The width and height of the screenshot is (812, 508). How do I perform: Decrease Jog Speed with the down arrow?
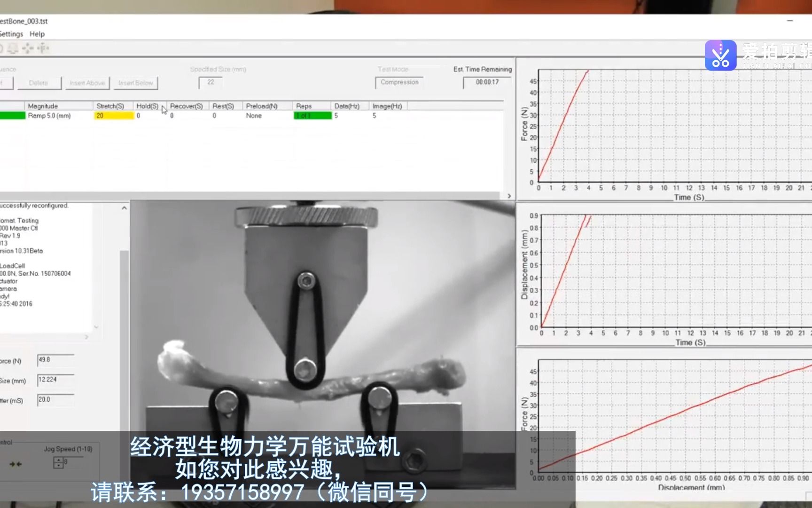coord(58,466)
